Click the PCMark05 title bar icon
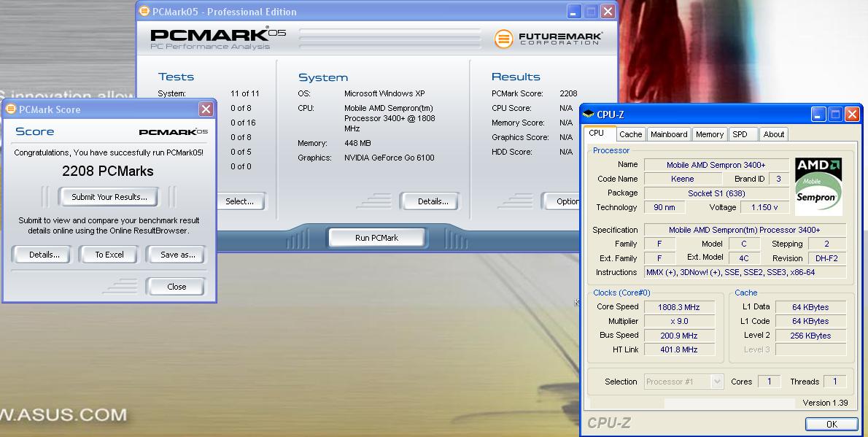Viewport: 868px width, 437px height. click(x=144, y=11)
